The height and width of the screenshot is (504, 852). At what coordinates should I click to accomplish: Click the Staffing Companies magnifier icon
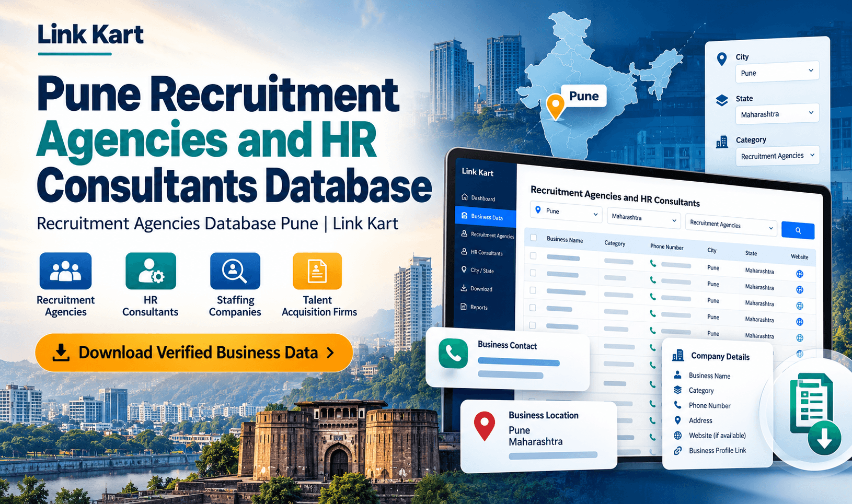click(x=235, y=271)
